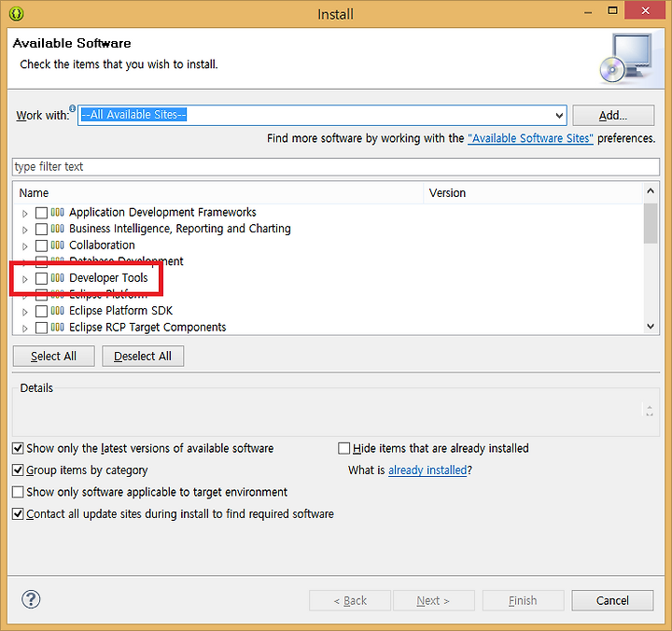The height and width of the screenshot is (631, 672).
Task: Select the Eclipse RCP Target Components row text
Action: (147, 328)
